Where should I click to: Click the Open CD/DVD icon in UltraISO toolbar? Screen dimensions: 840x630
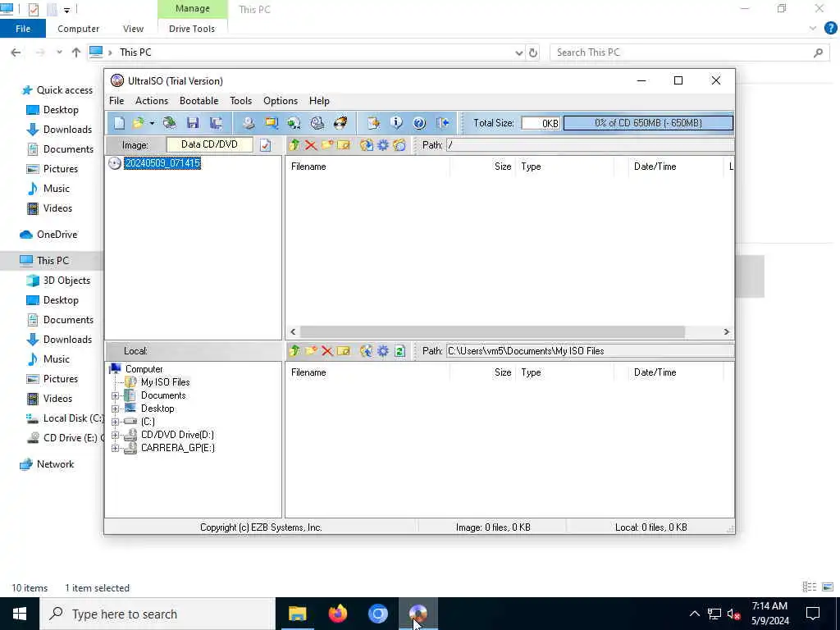click(169, 123)
